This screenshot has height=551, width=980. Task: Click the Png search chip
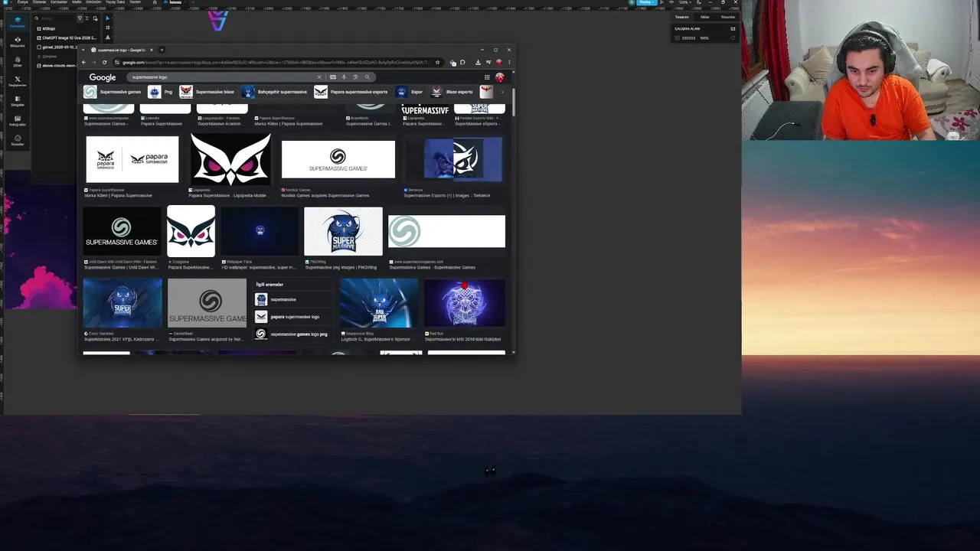click(x=161, y=92)
